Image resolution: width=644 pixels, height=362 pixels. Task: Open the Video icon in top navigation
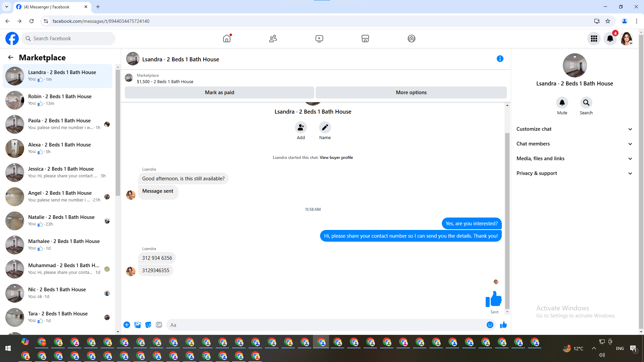pyautogui.click(x=319, y=39)
